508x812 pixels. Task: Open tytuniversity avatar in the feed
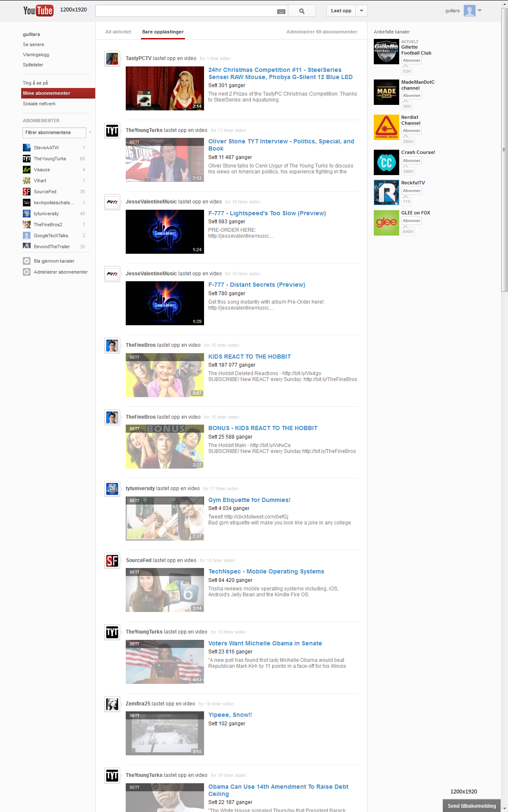[112, 489]
